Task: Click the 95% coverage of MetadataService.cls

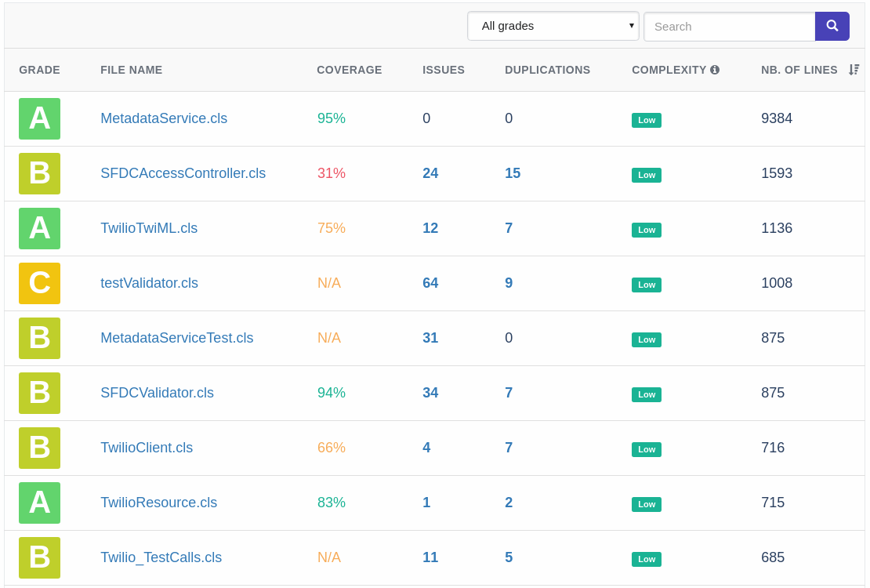Action: (332, 118)
